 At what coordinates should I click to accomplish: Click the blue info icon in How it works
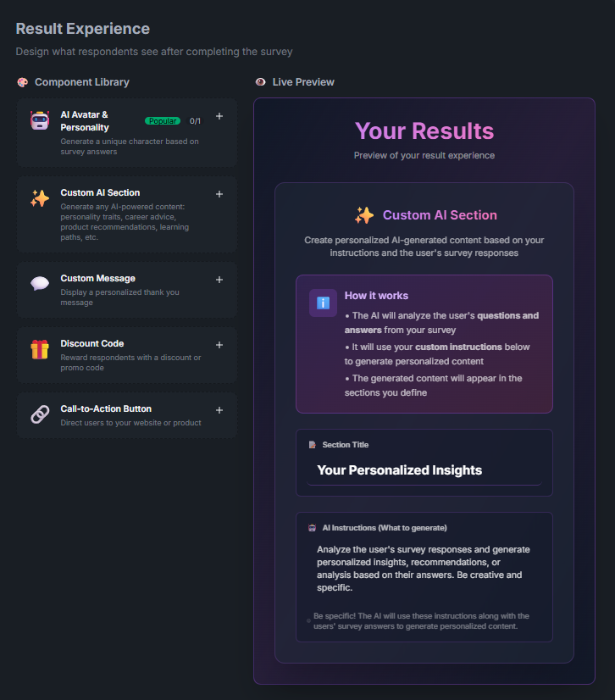pyautogui.click(x=323, y=303)
